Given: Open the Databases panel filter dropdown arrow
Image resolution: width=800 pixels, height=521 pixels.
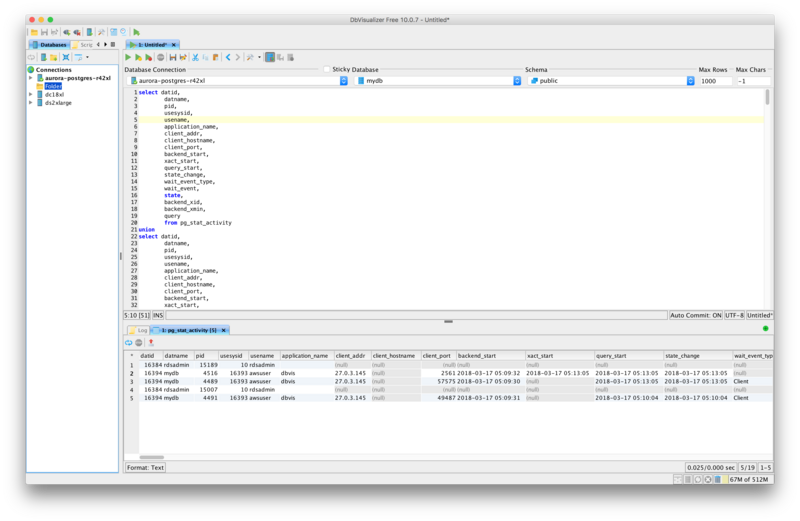Looking at the screenshot, I should [87, 57].
